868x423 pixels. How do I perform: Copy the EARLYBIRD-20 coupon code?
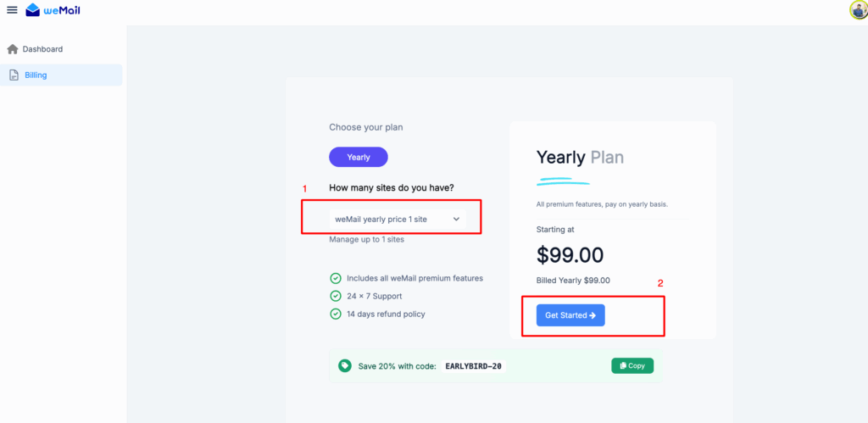tap(632, 366)
